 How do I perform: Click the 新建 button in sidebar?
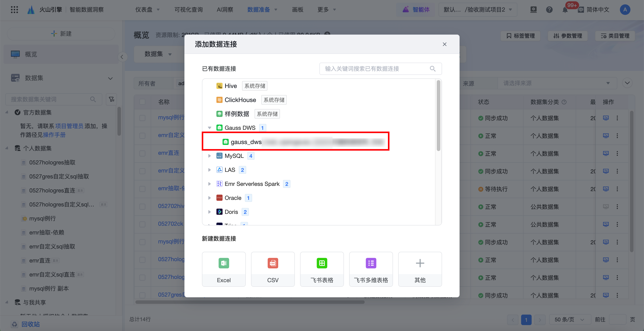(x=61, y=34)
